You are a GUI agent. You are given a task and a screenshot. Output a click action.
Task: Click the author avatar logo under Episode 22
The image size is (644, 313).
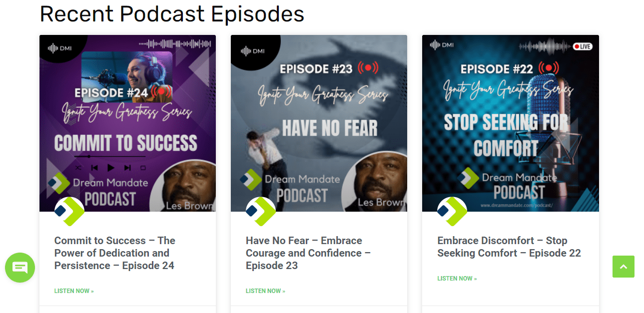[452, 212]
